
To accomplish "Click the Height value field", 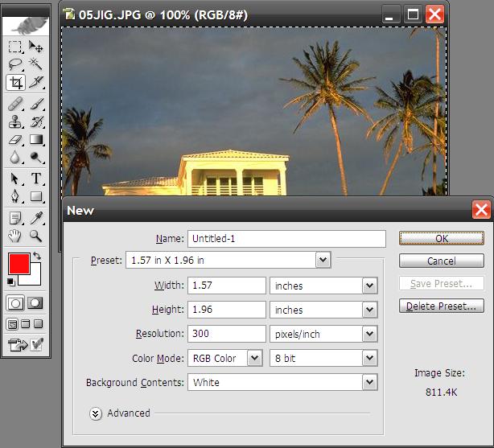I will pyautogui.click(x=227, y=310).
